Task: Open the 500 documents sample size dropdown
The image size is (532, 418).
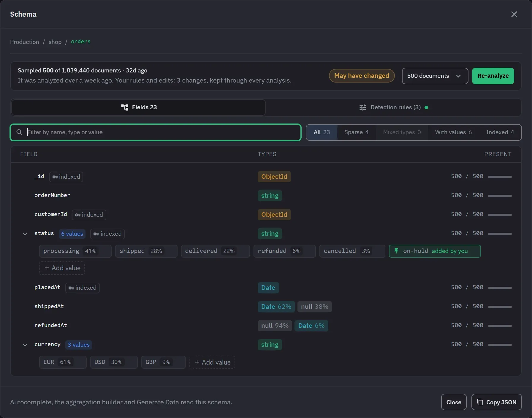Action: [435, 76]
